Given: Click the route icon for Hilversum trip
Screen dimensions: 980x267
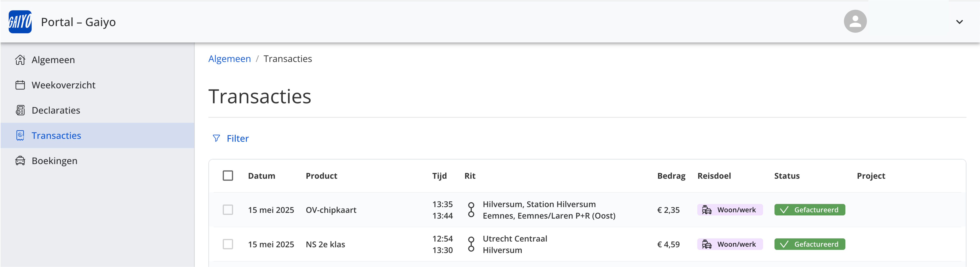Looking at the screenshot, I should 471,210.
